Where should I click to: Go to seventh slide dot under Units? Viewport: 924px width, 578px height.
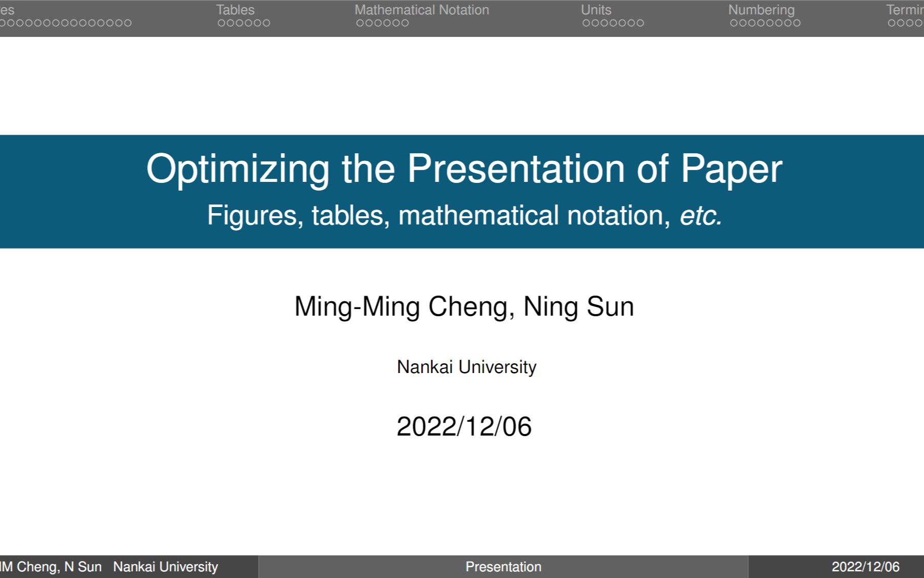pos(640,23)
